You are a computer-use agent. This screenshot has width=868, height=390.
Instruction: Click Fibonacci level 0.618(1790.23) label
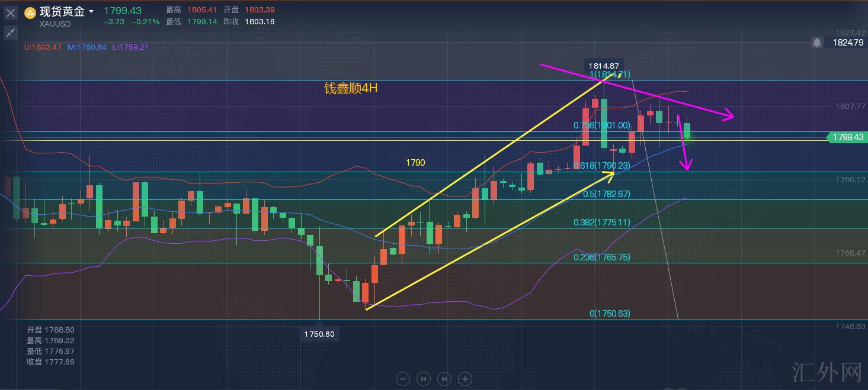601,166
